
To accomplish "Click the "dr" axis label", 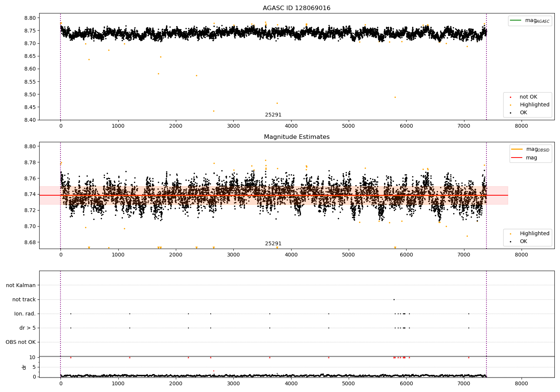I will [24, 367].
